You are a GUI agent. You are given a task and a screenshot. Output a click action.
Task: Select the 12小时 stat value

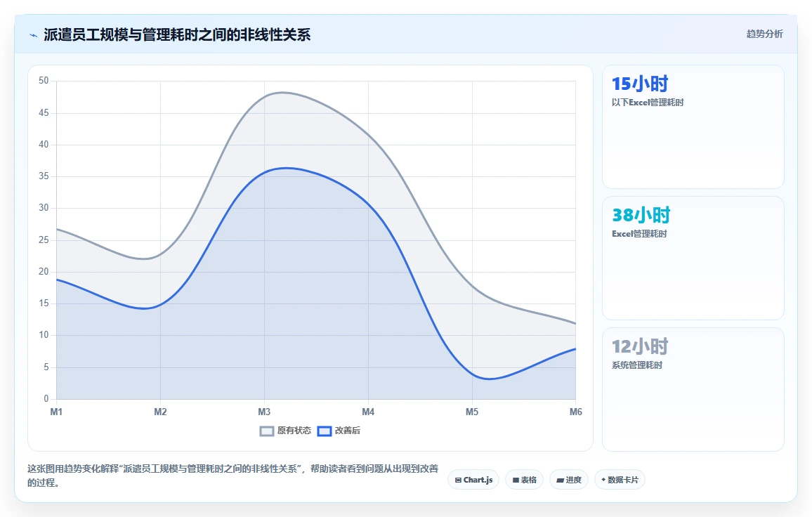tap(640, 346)
